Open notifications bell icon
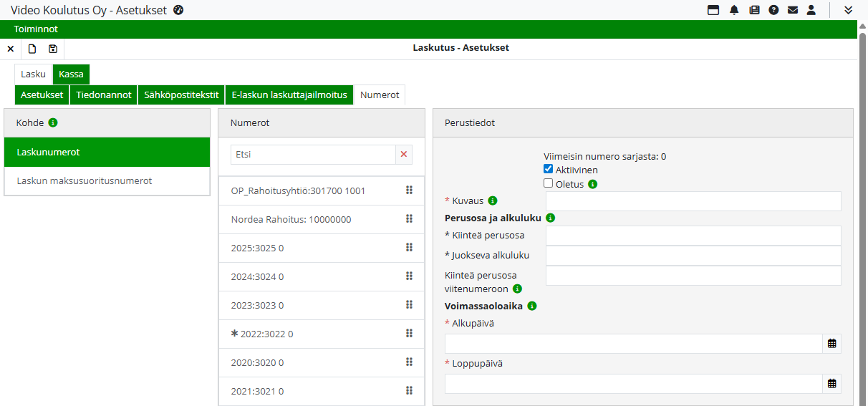The image size is (868, 406). (x=734, y=10)
